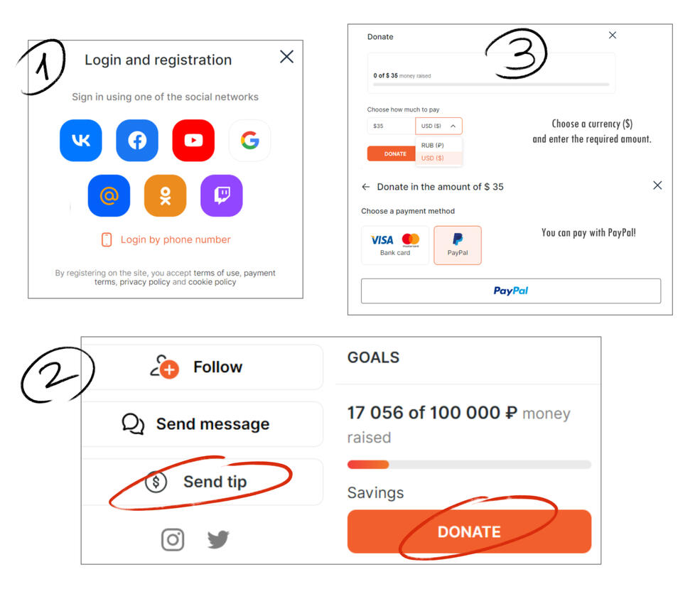Sign in with the VK icon
Screen dimensions: 700x599
(81, 141)
